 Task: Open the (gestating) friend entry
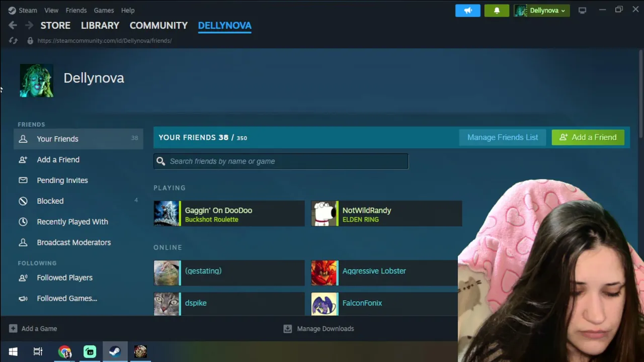(229, 273)
